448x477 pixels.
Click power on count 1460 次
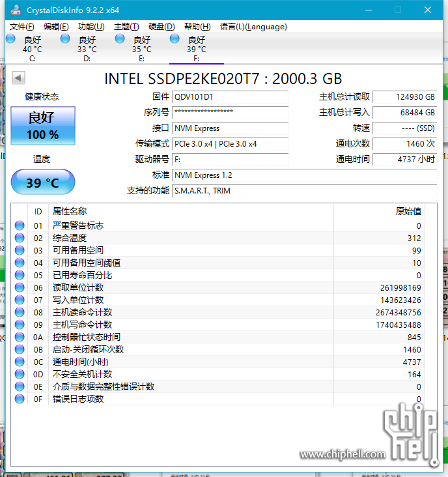click(405, 144)
